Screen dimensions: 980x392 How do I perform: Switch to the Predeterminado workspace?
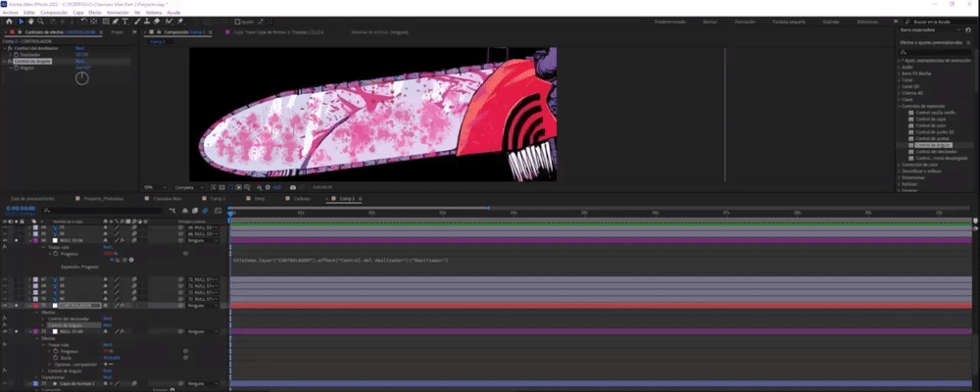coord(669,22)
